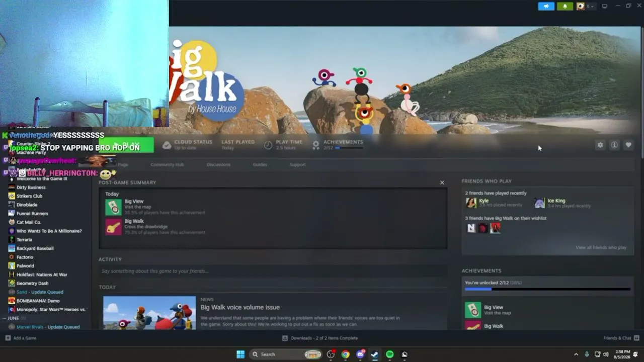Screen dimensions: 644x362
Task: Click the Big View achievement icon in summary
Action: [113, 207]
